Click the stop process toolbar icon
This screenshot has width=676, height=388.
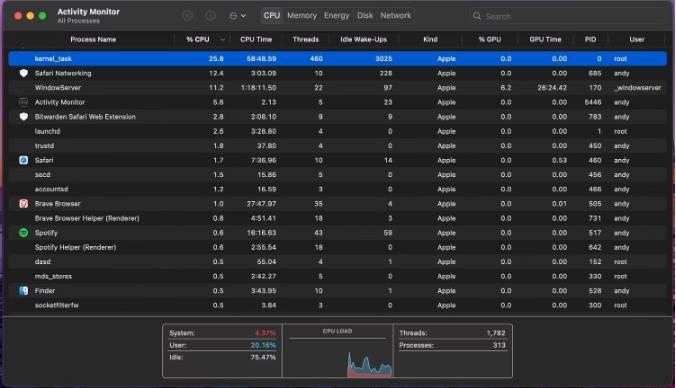(x=188, y=16)
